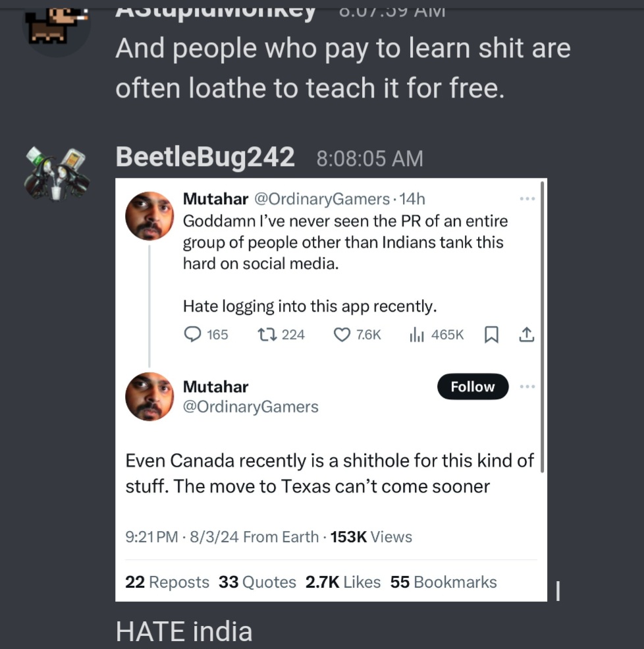Open the view analytics icon showing 465K
The height and width of the screenshot is (649, 644).
click(x=417, y=335)
